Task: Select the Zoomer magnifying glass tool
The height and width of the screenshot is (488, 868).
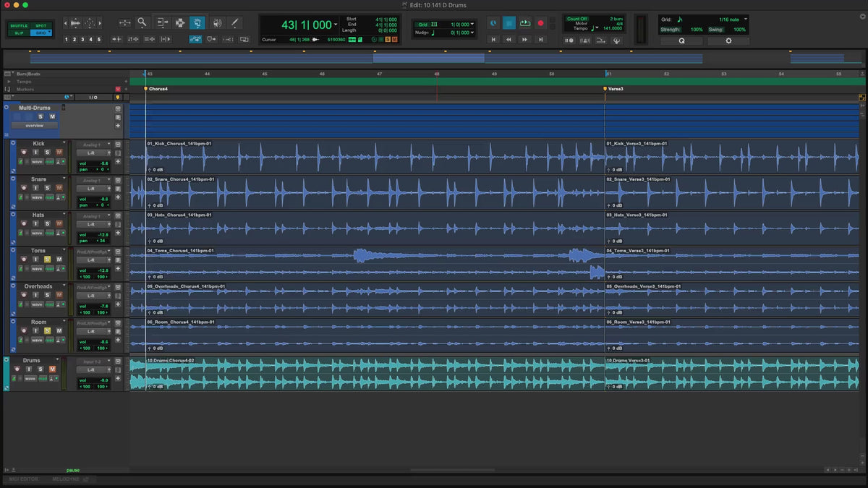Action: click(x=142, y=23)
